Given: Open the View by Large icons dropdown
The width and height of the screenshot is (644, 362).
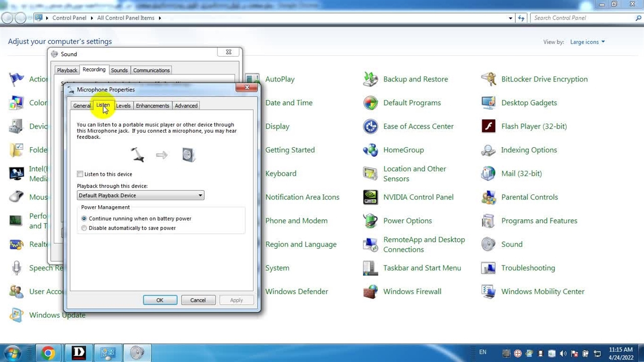Looking at the screenshot, I should tap(587, 42).
